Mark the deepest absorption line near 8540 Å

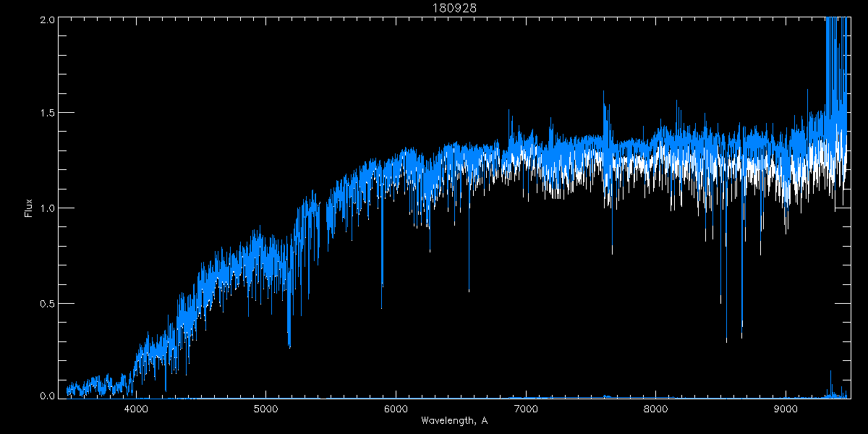pos(726,339)
